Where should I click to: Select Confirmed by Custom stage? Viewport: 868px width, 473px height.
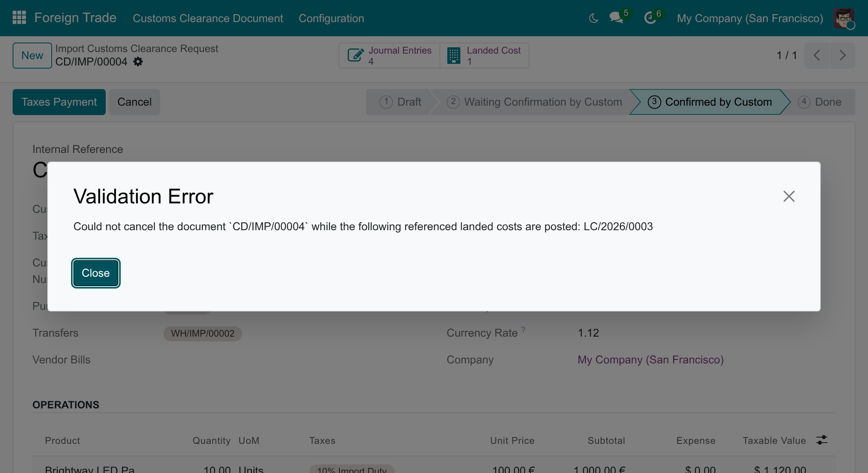tap(710, 102)
